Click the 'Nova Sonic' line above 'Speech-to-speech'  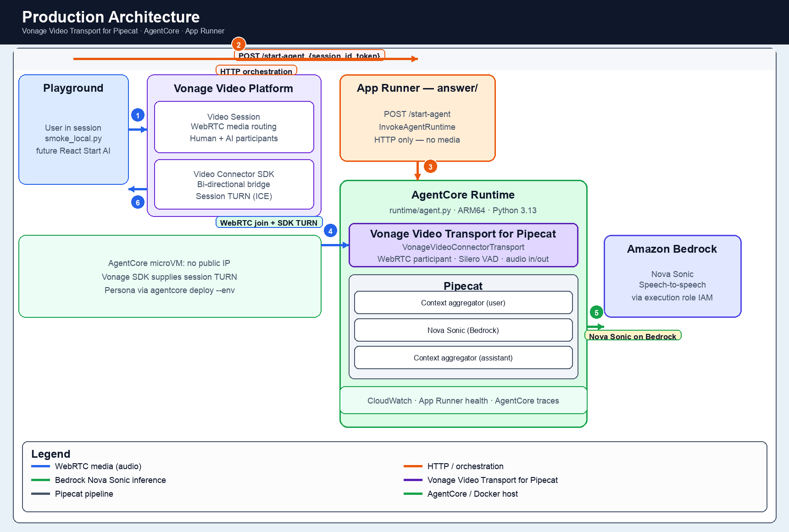(x=672, y=274)
